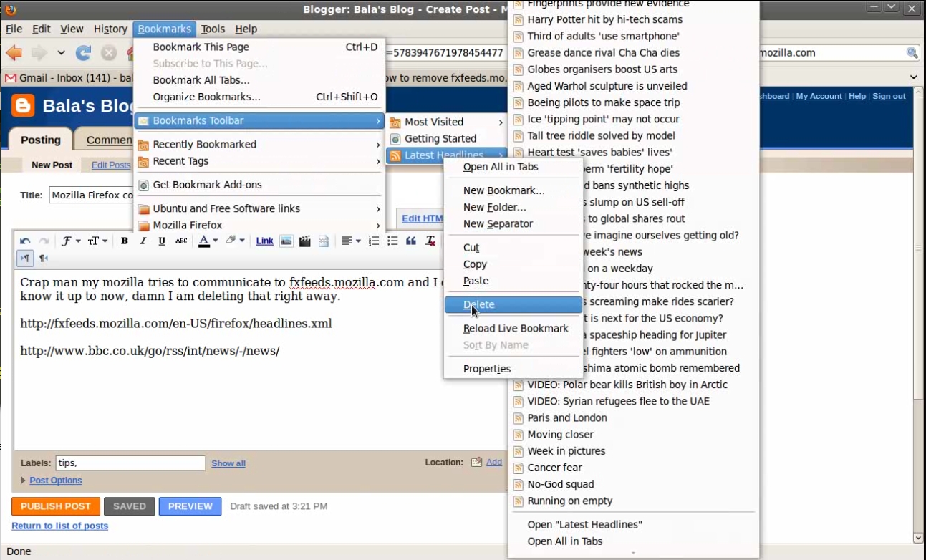
Task: Insert a video with the clapperboard icon
Action: (305, 241)
